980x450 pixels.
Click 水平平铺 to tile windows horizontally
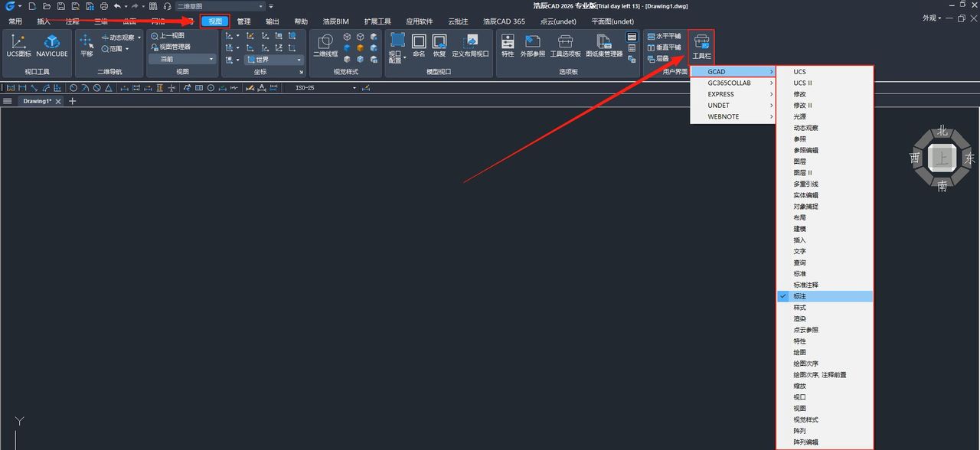(664, 36)
